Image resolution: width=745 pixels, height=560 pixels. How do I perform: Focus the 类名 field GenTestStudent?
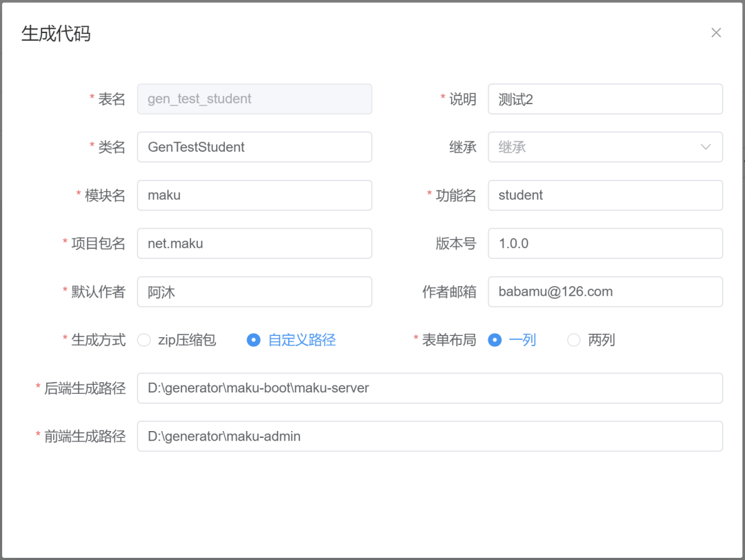[255, 147]
